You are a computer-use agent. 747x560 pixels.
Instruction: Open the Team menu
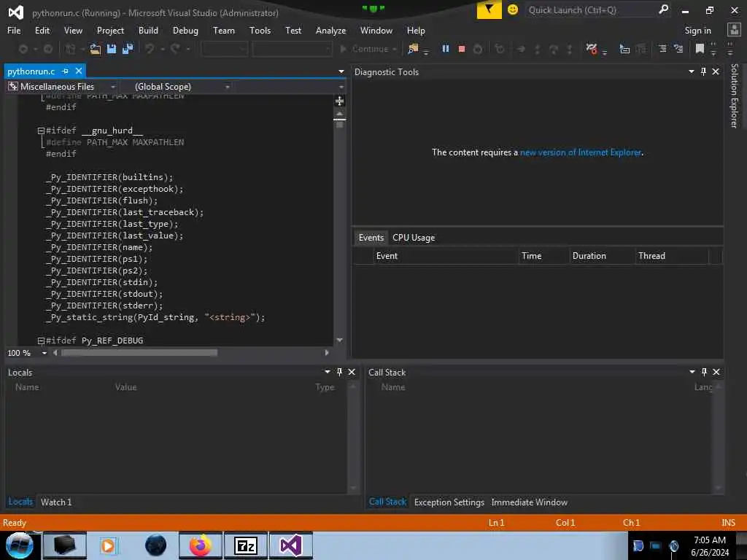[x=223, y=31]
